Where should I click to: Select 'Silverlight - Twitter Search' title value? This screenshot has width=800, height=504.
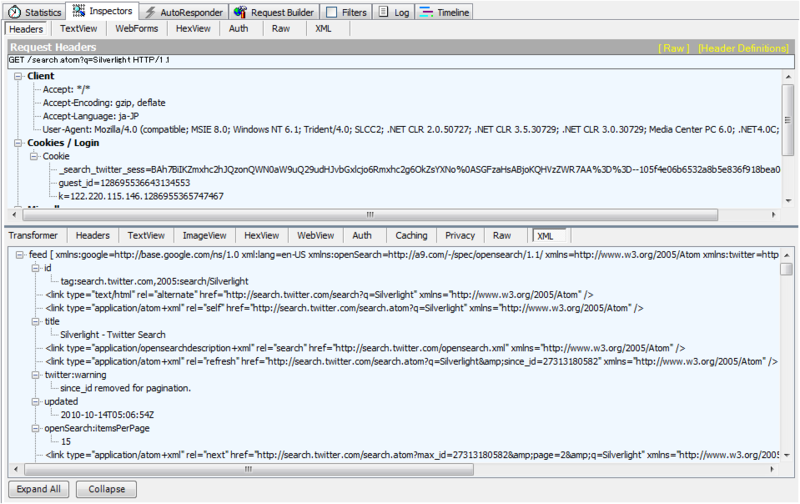tap(113, 335)
